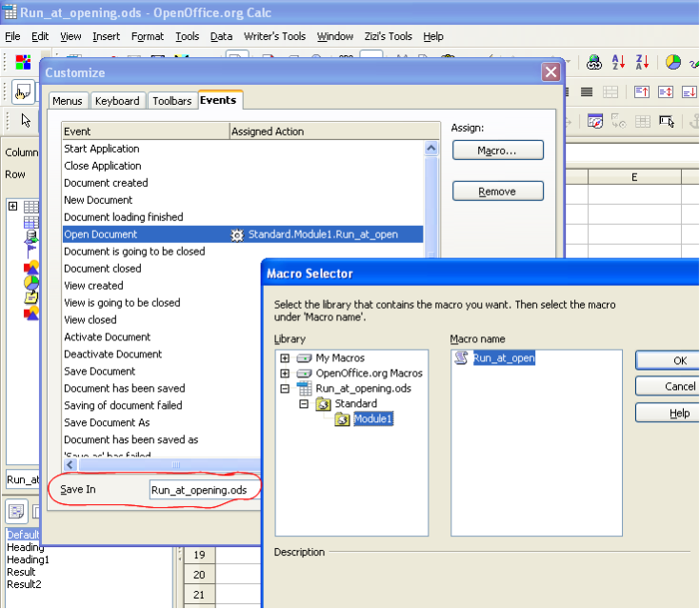
Task: Click column E header in spreadsheet
Action: click(634, 177)
